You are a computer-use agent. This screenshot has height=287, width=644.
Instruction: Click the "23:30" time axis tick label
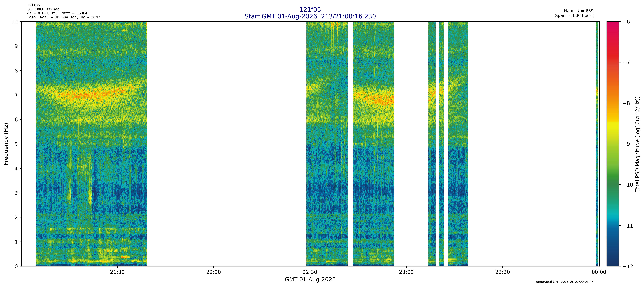point(502,272)
